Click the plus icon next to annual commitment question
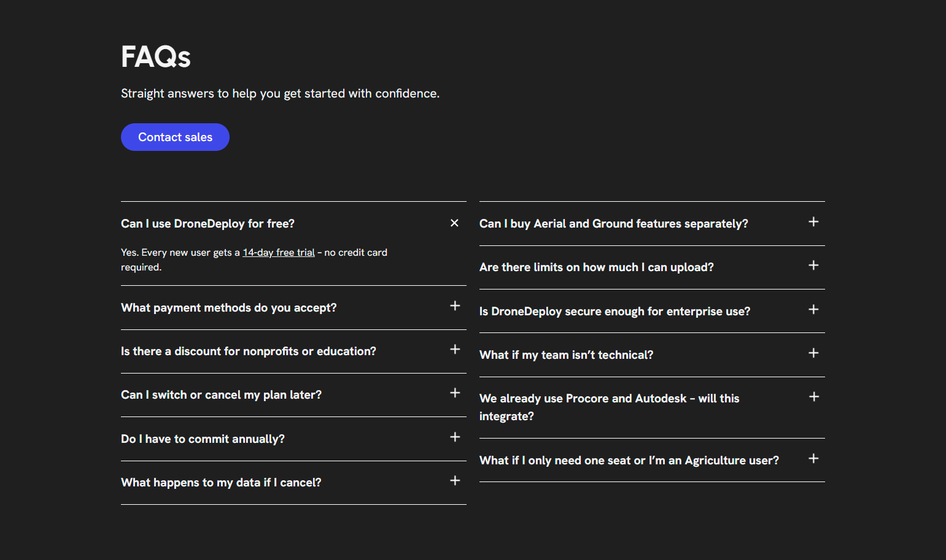This screenshot has height=560, width=946. (x=455, y=437)
